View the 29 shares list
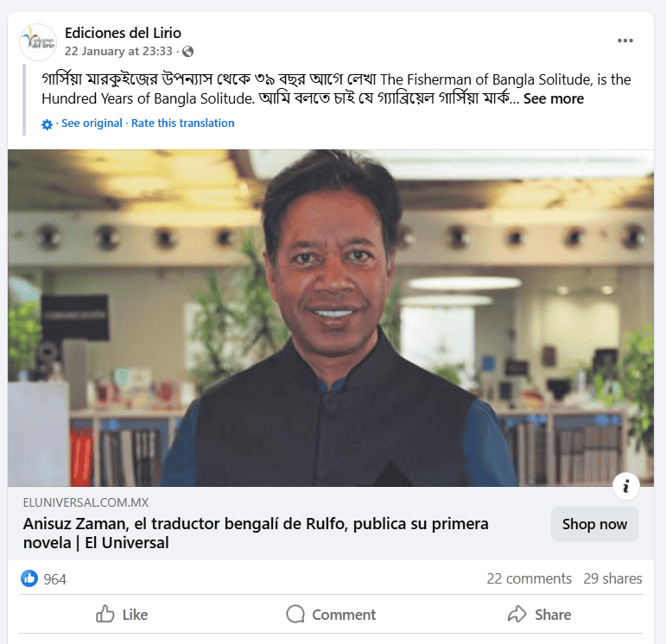This screenshot has height=644, width=666. [x=612, y=578]
